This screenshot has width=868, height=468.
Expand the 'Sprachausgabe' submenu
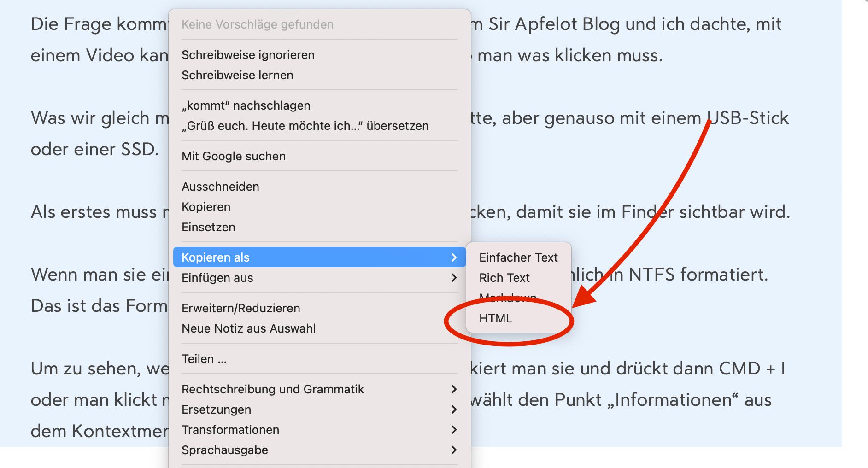pos(319,450)
